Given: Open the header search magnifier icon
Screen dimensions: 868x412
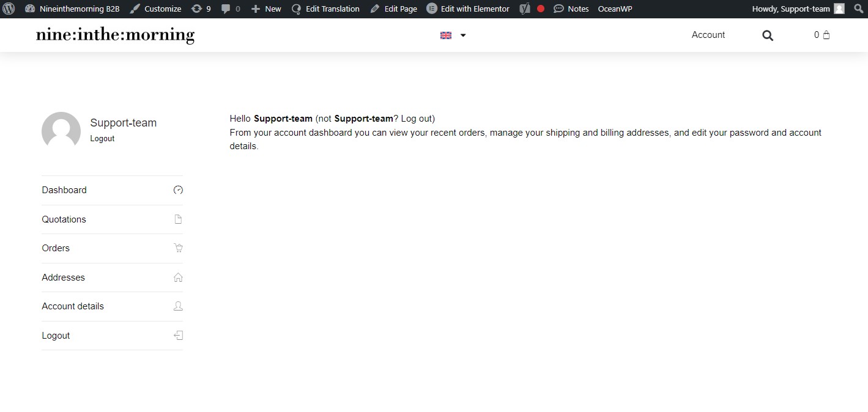Looking at the screenshot, I should [x=768, y=35].
